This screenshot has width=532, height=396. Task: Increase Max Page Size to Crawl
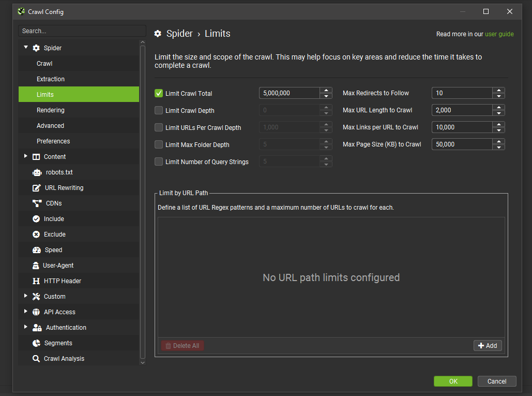coord(499,141)
